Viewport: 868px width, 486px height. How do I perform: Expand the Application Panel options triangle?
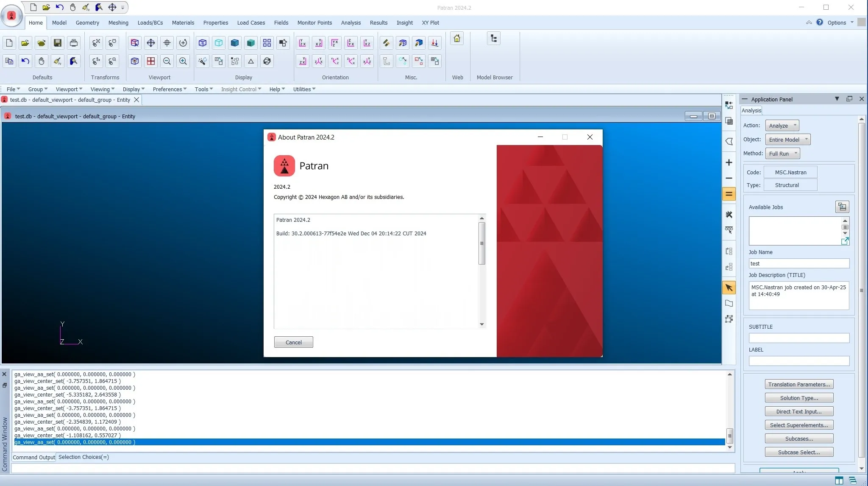[x=837, y=99]
